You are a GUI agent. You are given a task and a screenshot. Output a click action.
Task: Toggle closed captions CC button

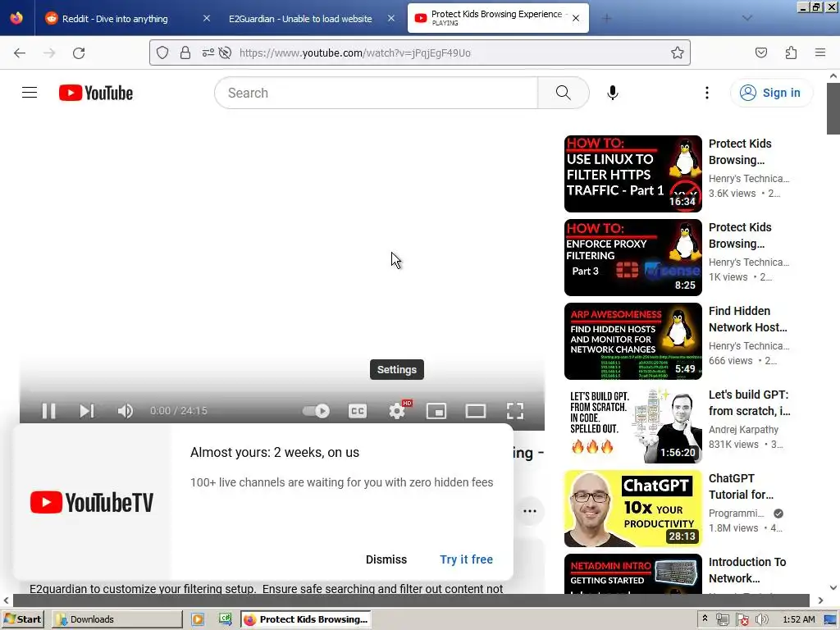(x=358, y=411)
